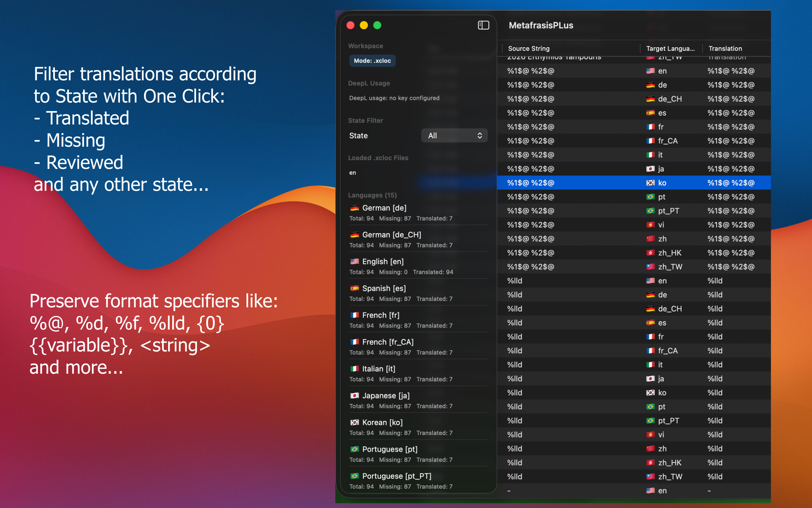Image resolution: width=812 pixels, height=508 pixels.
Task: Click the French flag beside French [fr_CA]
Action: [354, 342]
